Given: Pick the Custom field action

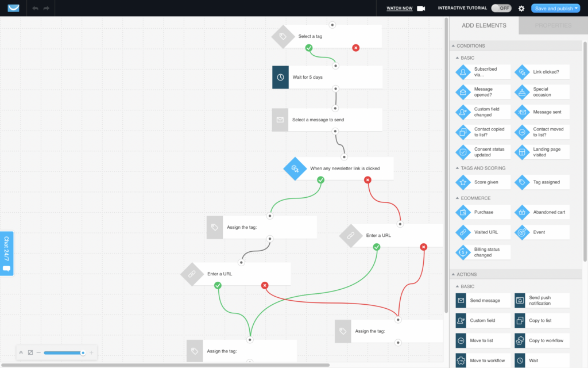Looking at the screenshot, I should 483,320.
